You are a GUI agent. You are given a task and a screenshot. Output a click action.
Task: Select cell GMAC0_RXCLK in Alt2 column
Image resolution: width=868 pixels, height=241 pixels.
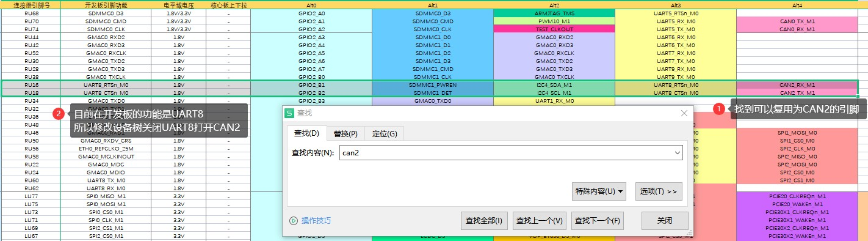pyautogui.click(x=554, y=53)
